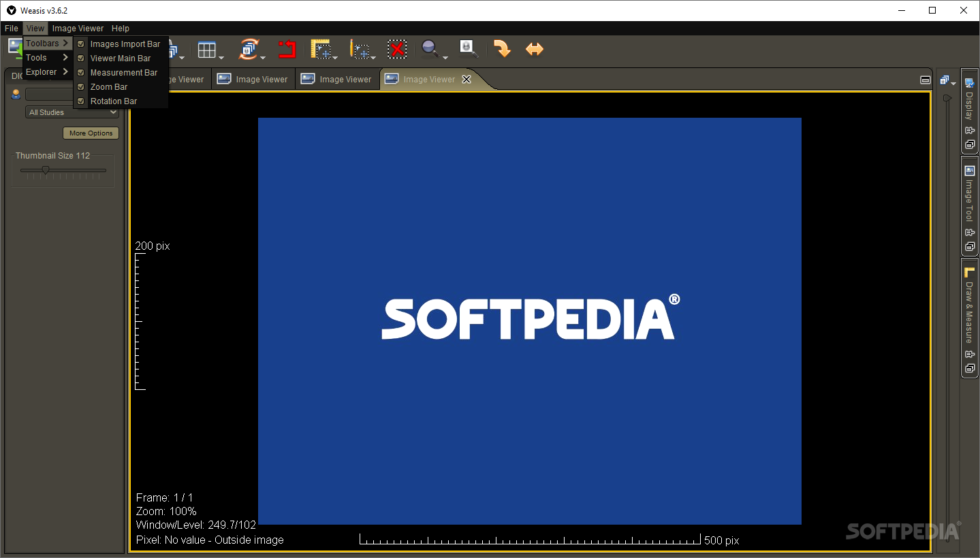Close the View menu

click(35, 29)
